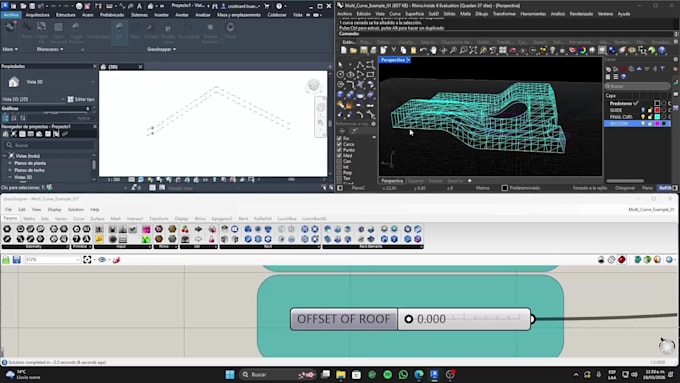This screenshot has width=680, height=383.
Task: Enable the Int object snap
Action: pyautogui.click(x=339, y=167)
